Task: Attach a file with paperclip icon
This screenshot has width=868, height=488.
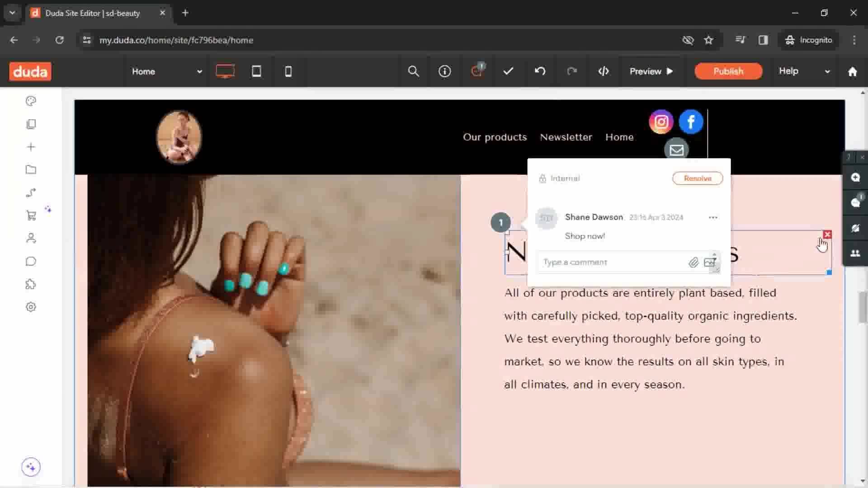Action: [x=693, y=263]
